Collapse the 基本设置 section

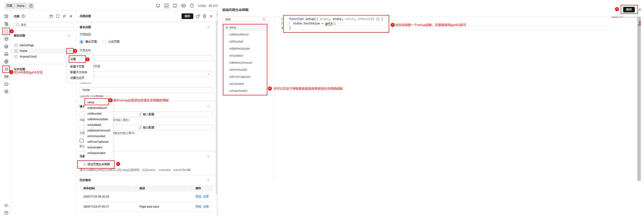(208, 27)
